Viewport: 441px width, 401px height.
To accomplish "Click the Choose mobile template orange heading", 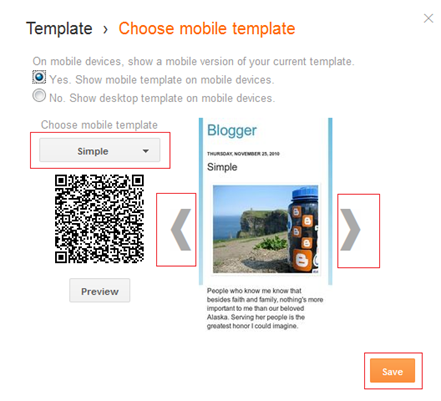I will point(207,29).
